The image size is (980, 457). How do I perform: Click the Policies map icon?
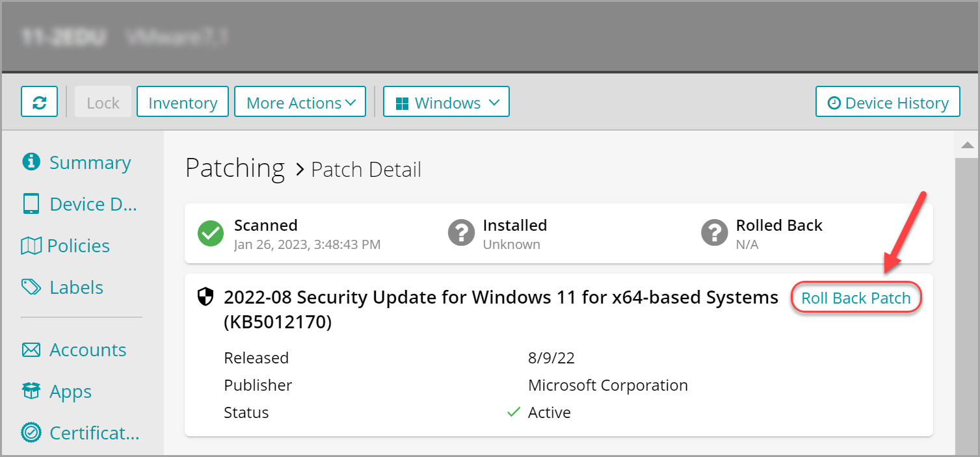click(31, 246)
